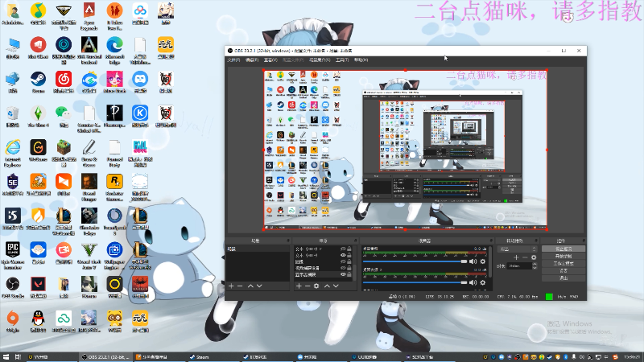Open the Tools menu in OBS
The width and height of the screenshot is (644, 362).
tap(341, 60)
